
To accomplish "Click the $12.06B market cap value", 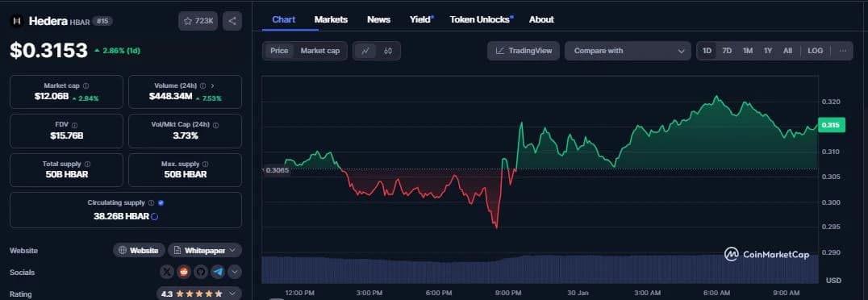I will click(x=52, y=96).
